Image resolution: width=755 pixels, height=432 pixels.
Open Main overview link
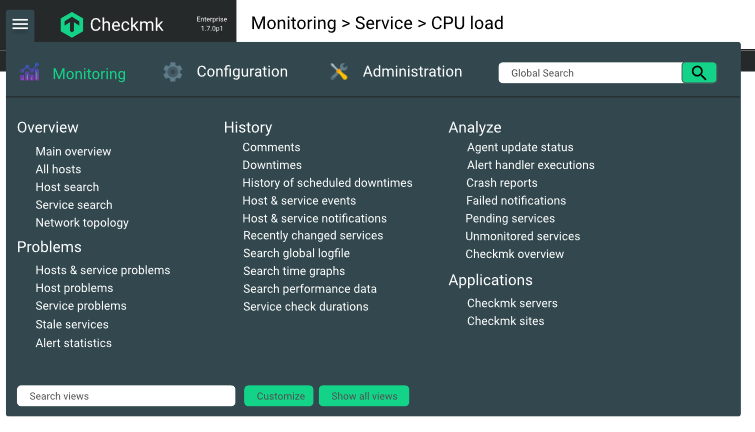click(73, 151)
